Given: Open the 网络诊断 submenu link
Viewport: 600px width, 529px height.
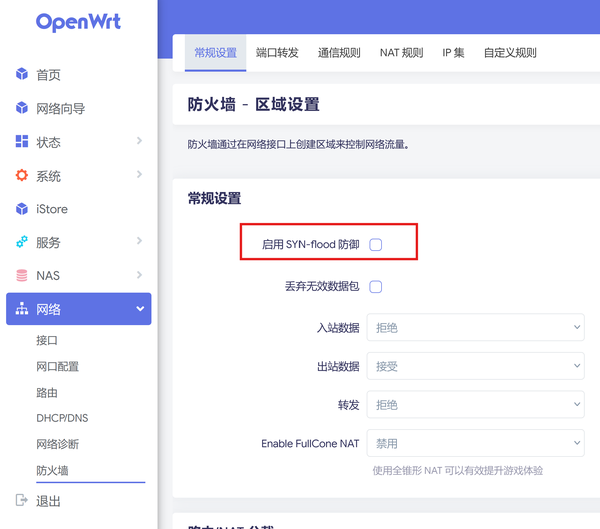Looking at the screenshot, I should pyautogui.click(x=58, y=444).
